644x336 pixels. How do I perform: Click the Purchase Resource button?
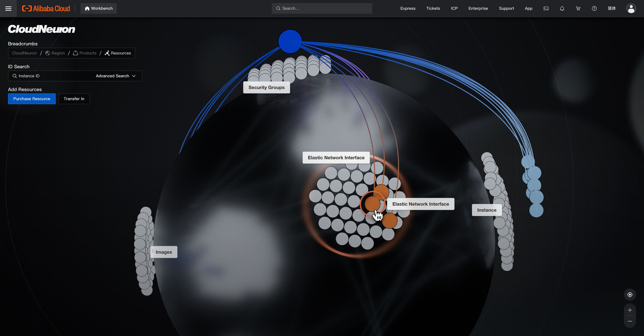pos(31,98)
